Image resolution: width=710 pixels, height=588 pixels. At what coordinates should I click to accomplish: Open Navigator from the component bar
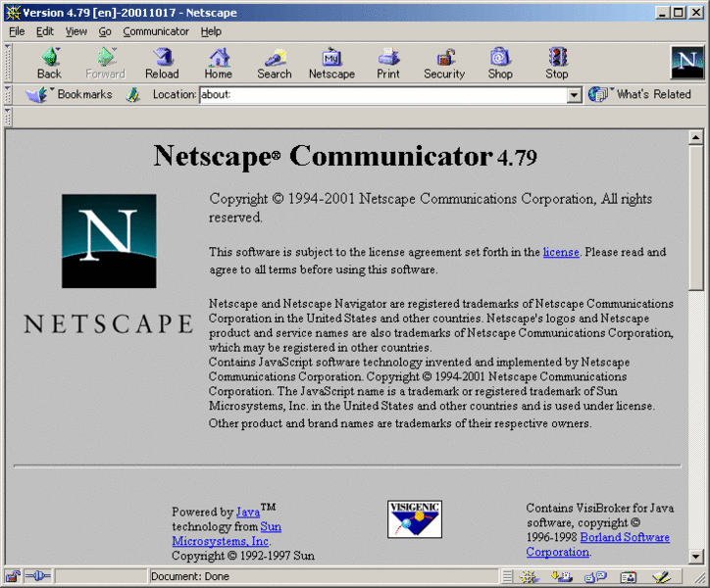[x=529, y=576]
